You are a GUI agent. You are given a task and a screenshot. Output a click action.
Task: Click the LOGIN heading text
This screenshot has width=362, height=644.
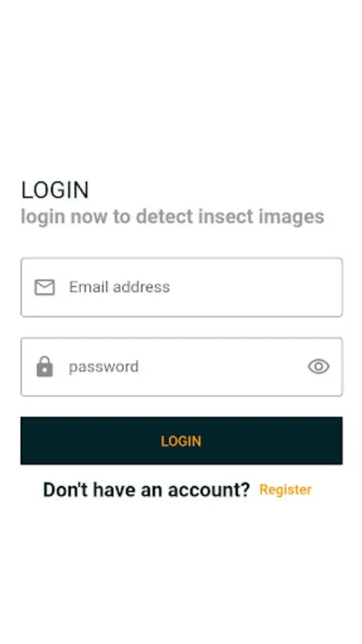tap(55, 190)
